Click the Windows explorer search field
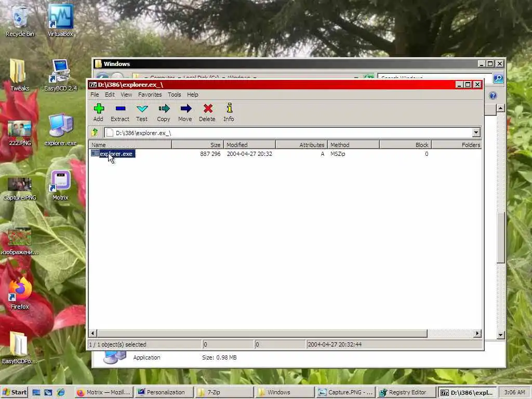 435,78
